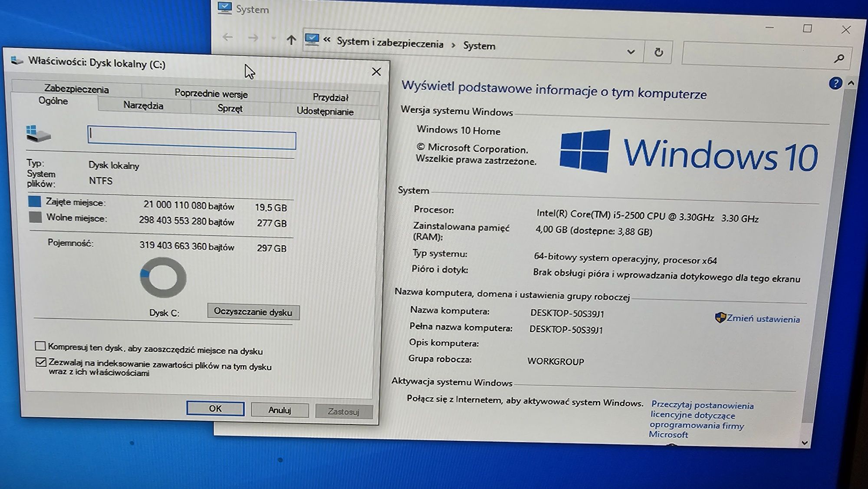
Task: Open 'Przeczytaj postanowienia licencyjne' link
Action: pyautogui.click(x=701, y=420)
